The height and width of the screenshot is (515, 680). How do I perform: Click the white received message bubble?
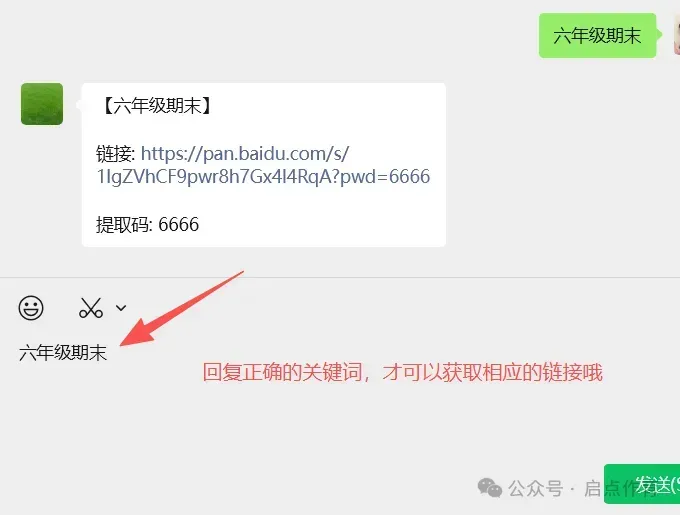(x=264, y=165)
